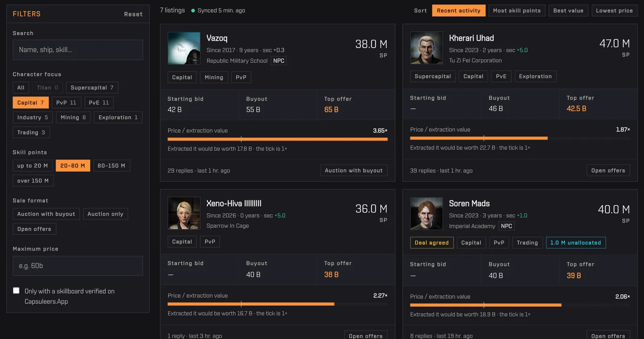Toggle the Titan 0 focus filter
This screenshot has height=339, width=644.
coord(47,87)
